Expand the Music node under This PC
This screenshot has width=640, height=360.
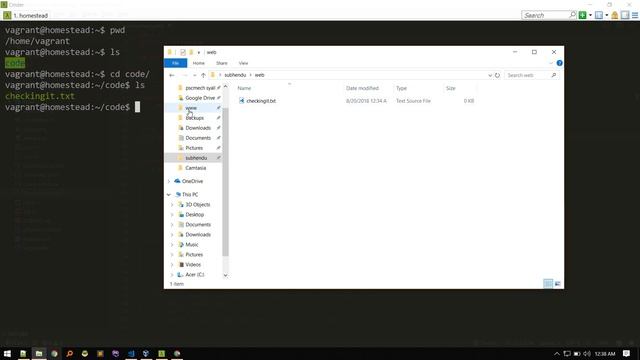(x=172, y=244)
